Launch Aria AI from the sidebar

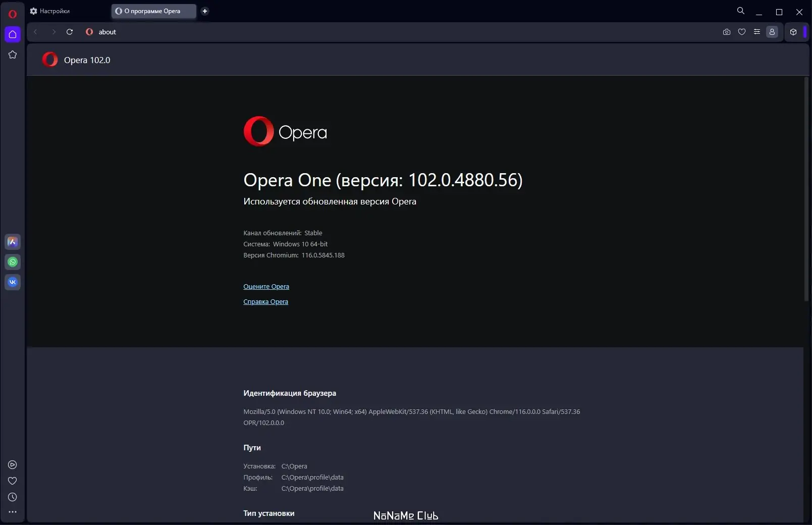click(x=13, y=242)
